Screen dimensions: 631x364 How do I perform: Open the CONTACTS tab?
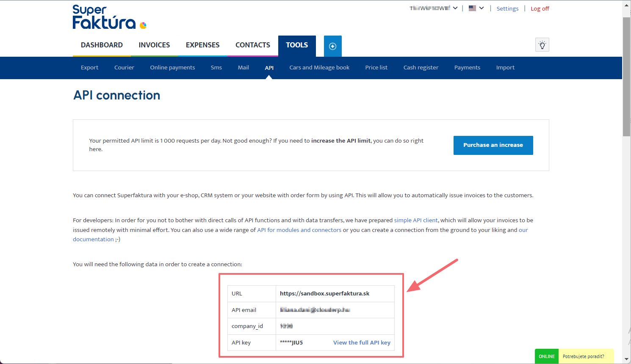[253, 45]
